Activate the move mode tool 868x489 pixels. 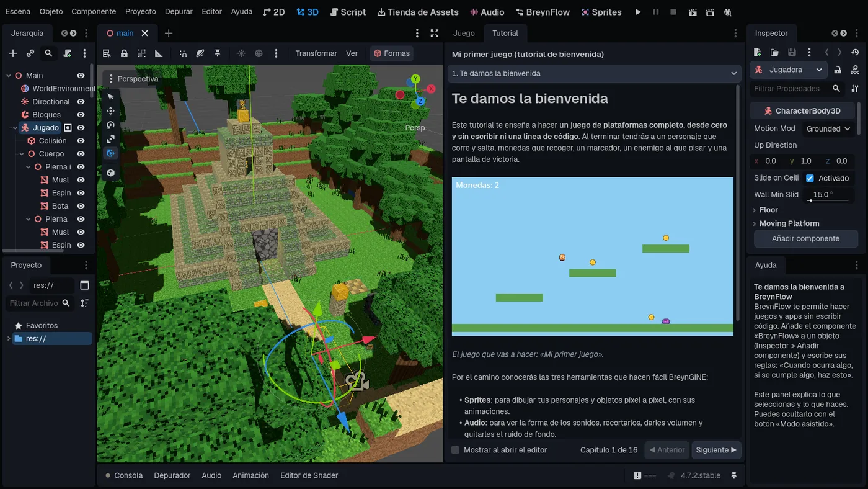tap(110, 110)
